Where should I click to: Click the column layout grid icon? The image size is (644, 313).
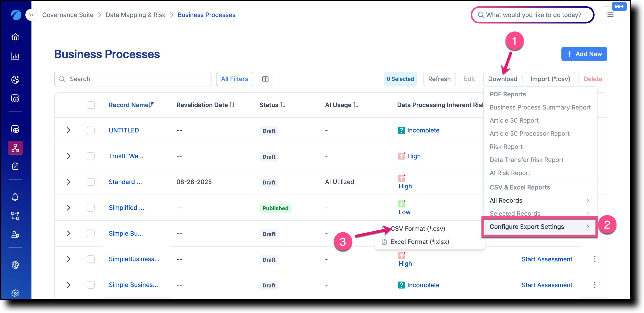(265, 79)
